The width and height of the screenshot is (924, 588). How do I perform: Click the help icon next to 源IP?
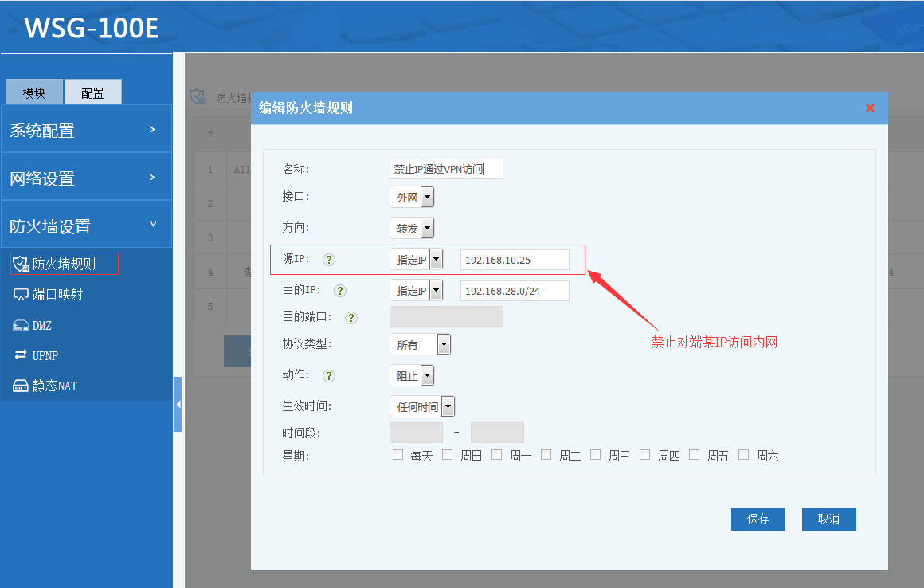[329, 260]
